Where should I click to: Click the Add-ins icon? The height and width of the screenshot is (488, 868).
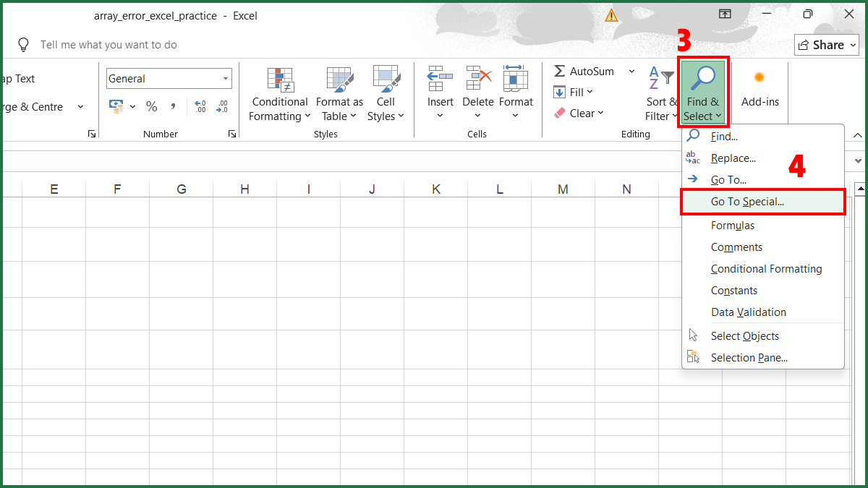click(x=759, y=78)
